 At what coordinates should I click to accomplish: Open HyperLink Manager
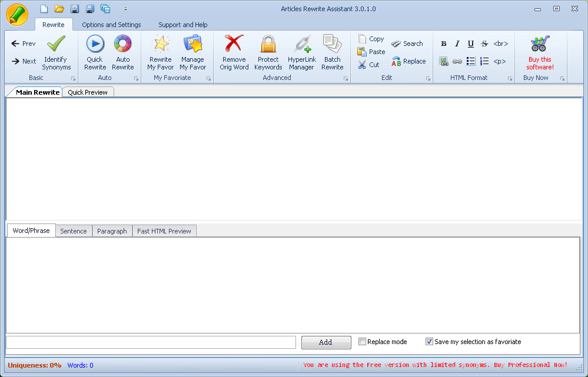pyautogui.click(x=302, y=52)
